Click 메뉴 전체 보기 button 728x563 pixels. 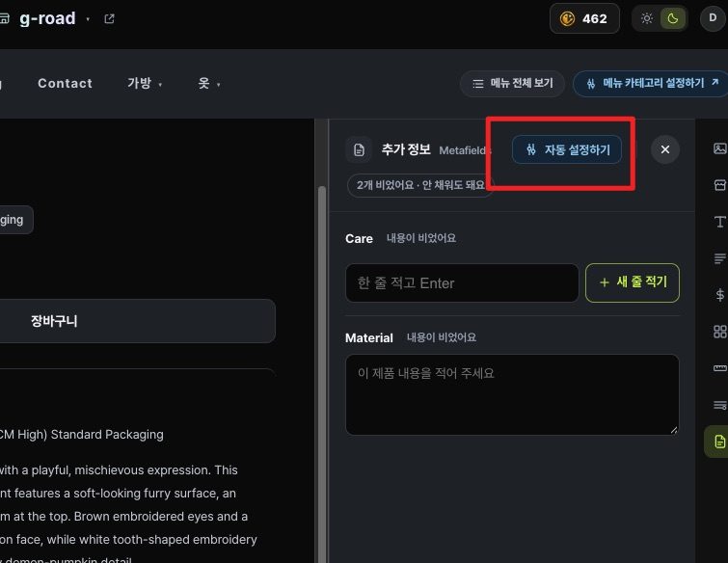point(512,84)
